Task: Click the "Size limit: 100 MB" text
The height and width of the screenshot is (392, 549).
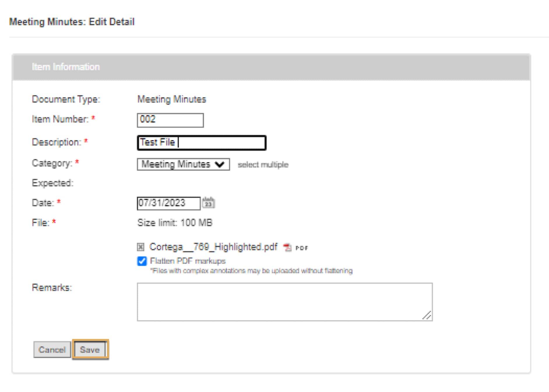Action: point(175,223)
